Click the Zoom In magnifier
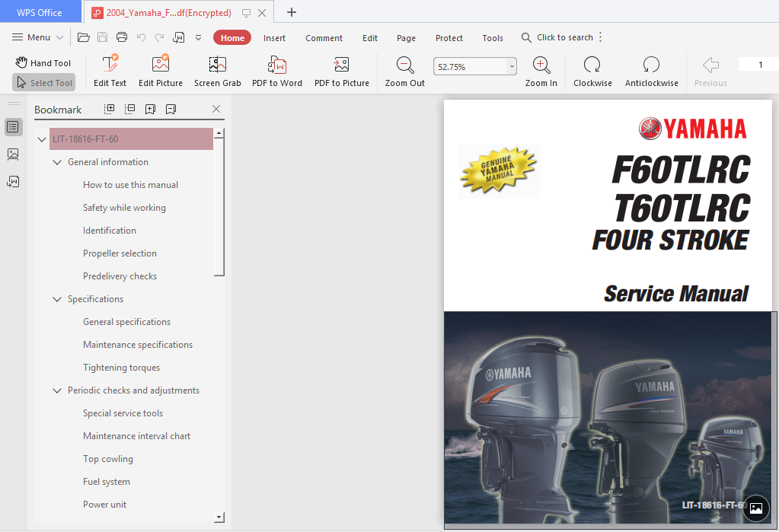The height and width of the screenshot is (532, 779). coord(541,71)
